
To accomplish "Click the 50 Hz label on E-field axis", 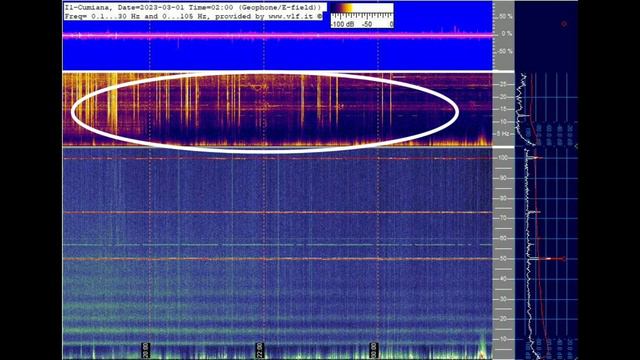I will (503, 258).
